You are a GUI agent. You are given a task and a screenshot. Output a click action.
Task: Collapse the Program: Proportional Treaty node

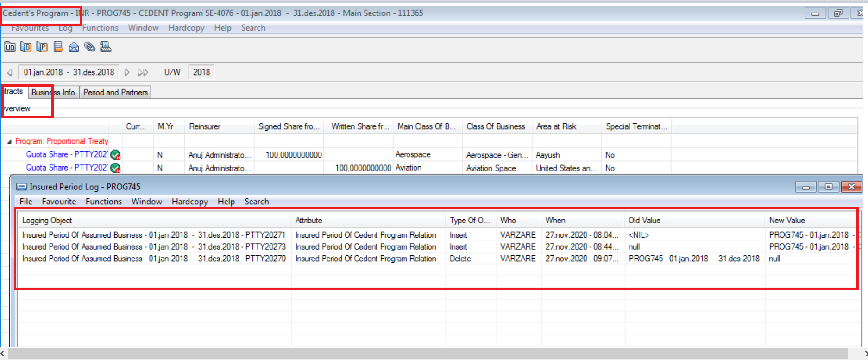[9, 142]
